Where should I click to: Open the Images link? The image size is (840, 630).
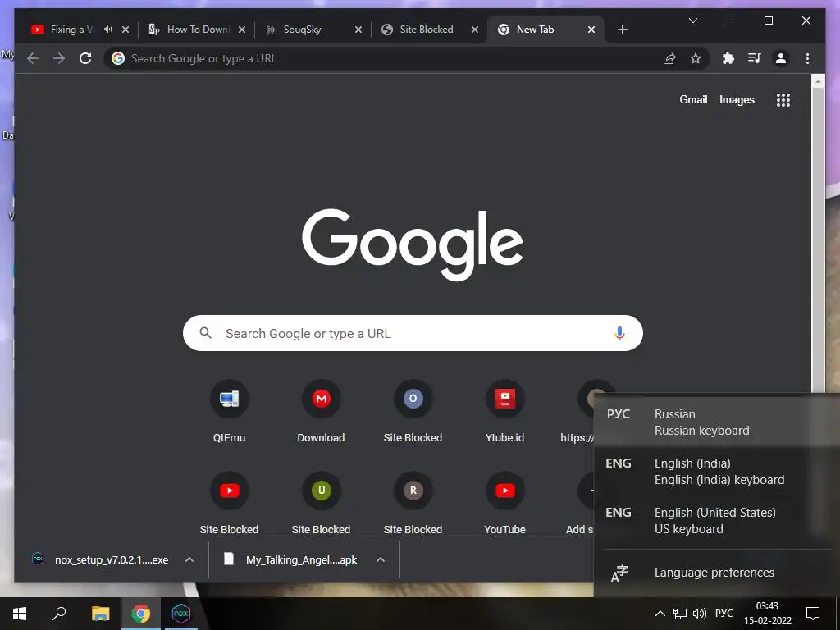click(x=737, y=99)
